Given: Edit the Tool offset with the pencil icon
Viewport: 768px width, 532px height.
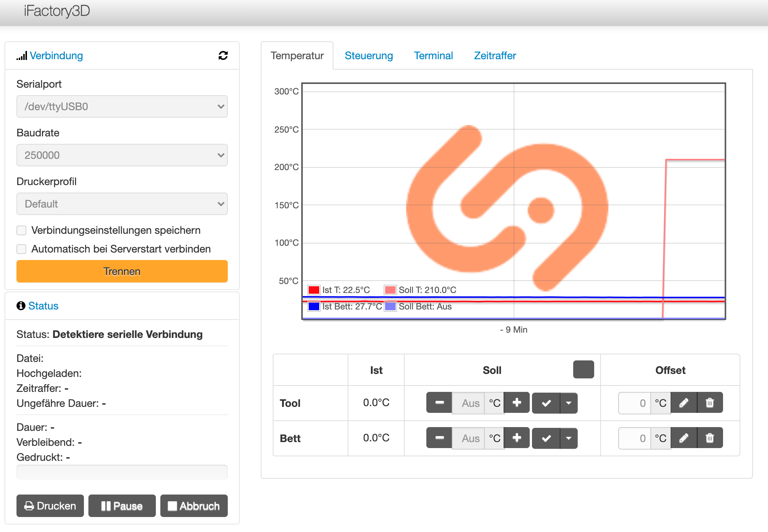Looking at the screenshot, I should click(684, 403).
